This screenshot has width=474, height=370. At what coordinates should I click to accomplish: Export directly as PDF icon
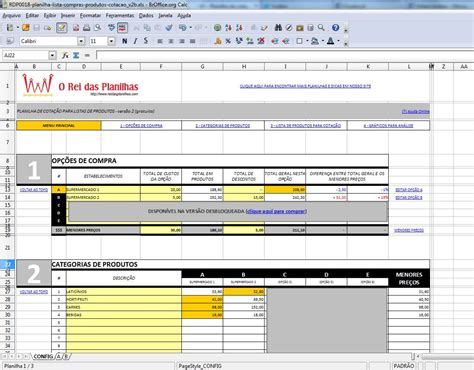tap(76, 28)
